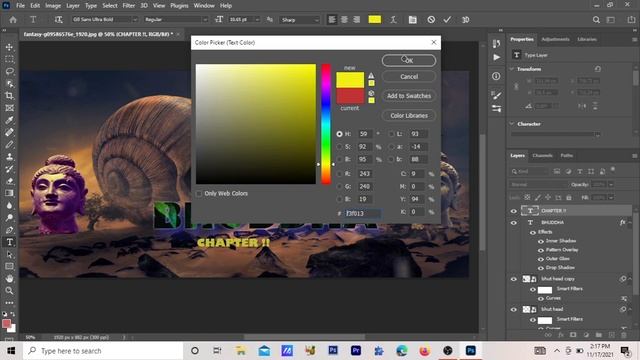Open the Filter menu
The height and width of the screenshot is (360, 640).
point(129,6)
